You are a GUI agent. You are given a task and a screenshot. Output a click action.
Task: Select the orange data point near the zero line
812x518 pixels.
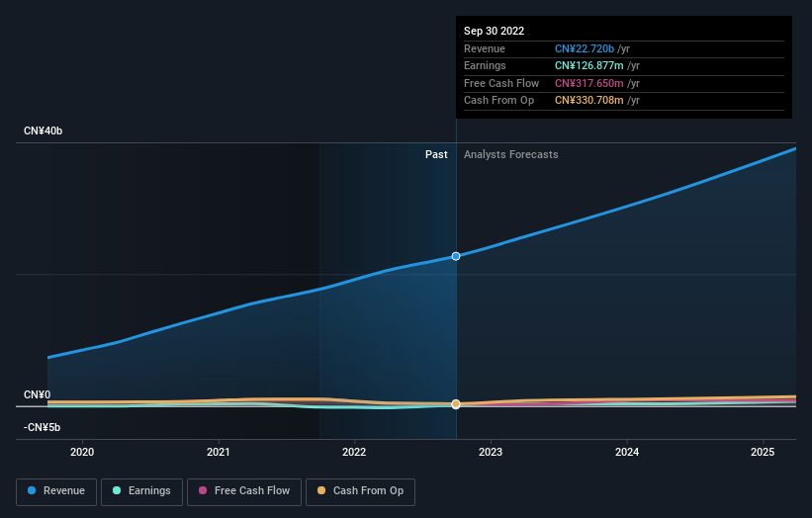[x=456, y=404]
